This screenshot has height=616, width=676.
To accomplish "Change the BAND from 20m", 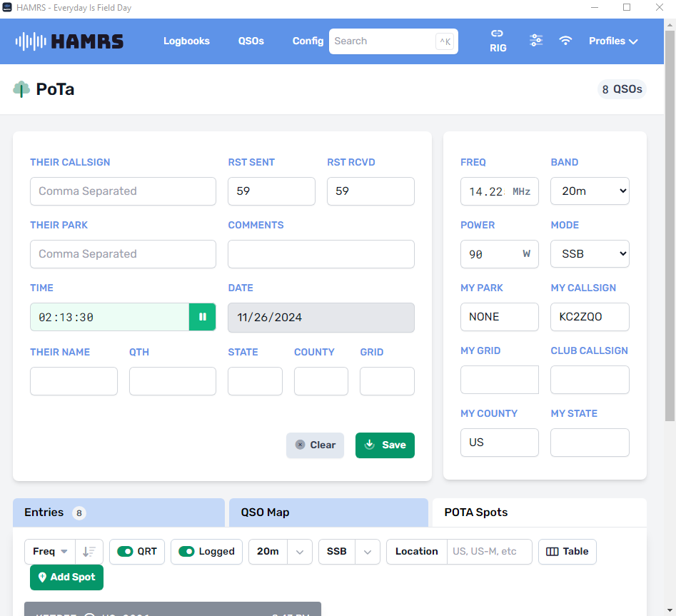I will [x=590, y=191].
